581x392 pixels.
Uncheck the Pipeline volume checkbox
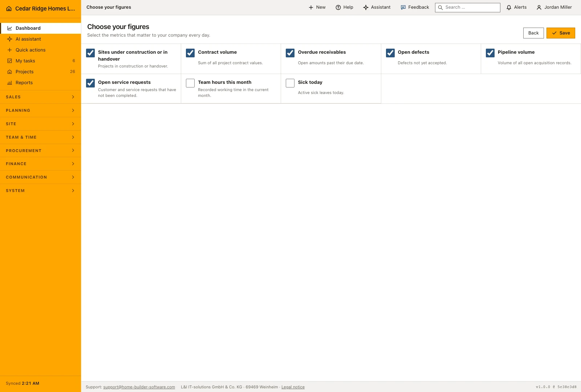[x=490, y=53]
